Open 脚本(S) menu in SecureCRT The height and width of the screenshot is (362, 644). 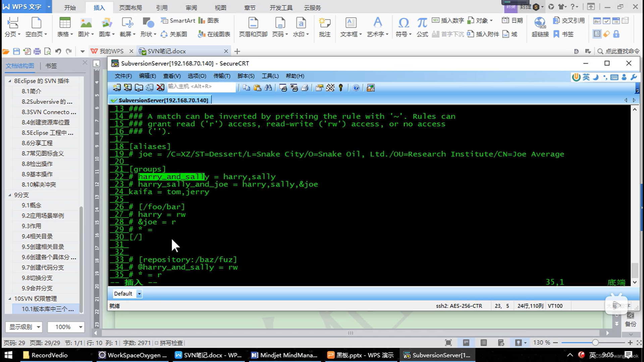coord(246,76)
